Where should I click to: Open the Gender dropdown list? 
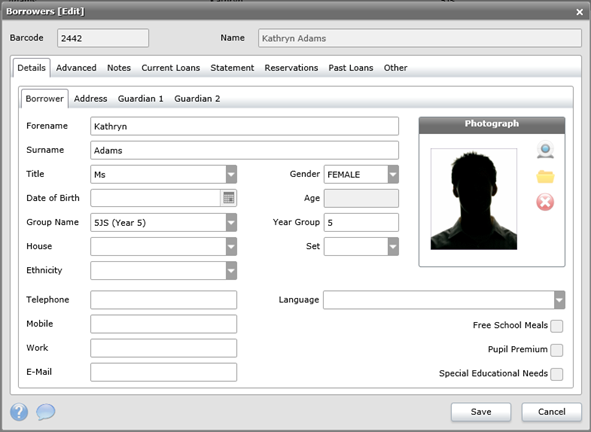393,175
